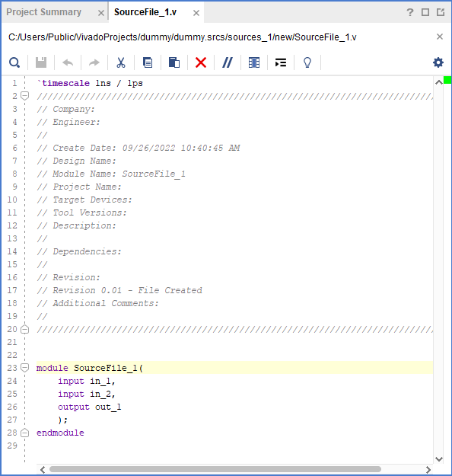The height and width of the screenshot is (476, 452).
Task: Float the editor window with the pop-out icon
Action: click(441, 12)
